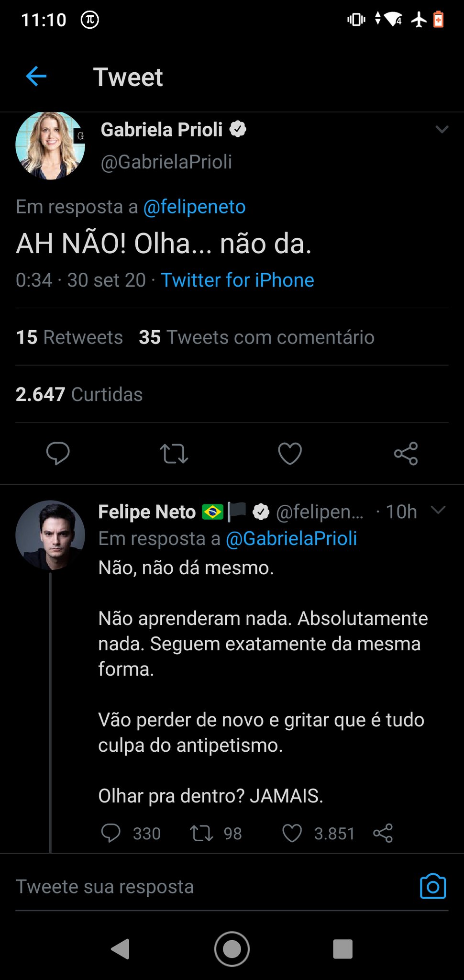Expand options chevron on Felipe Neto's tweet

pos(438,510)
